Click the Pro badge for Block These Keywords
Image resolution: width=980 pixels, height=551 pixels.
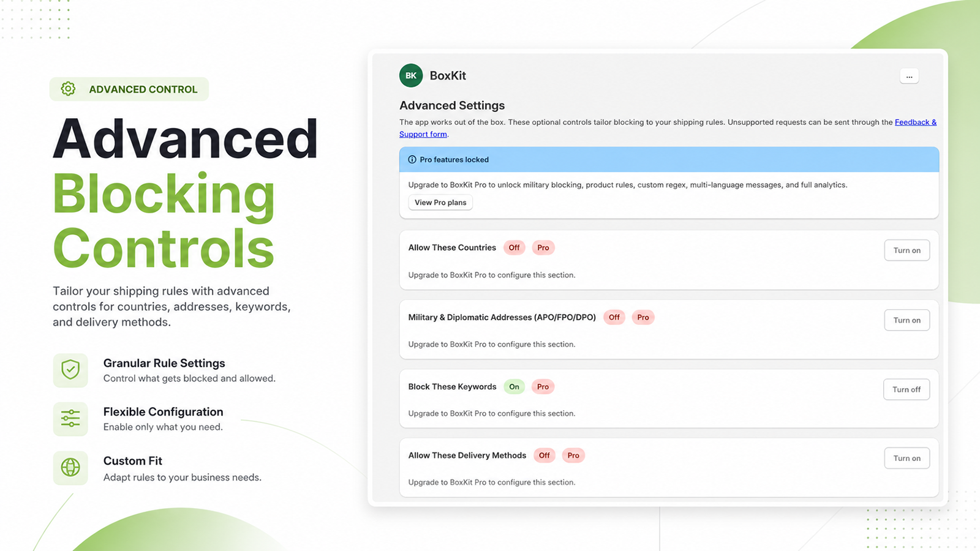543,387
